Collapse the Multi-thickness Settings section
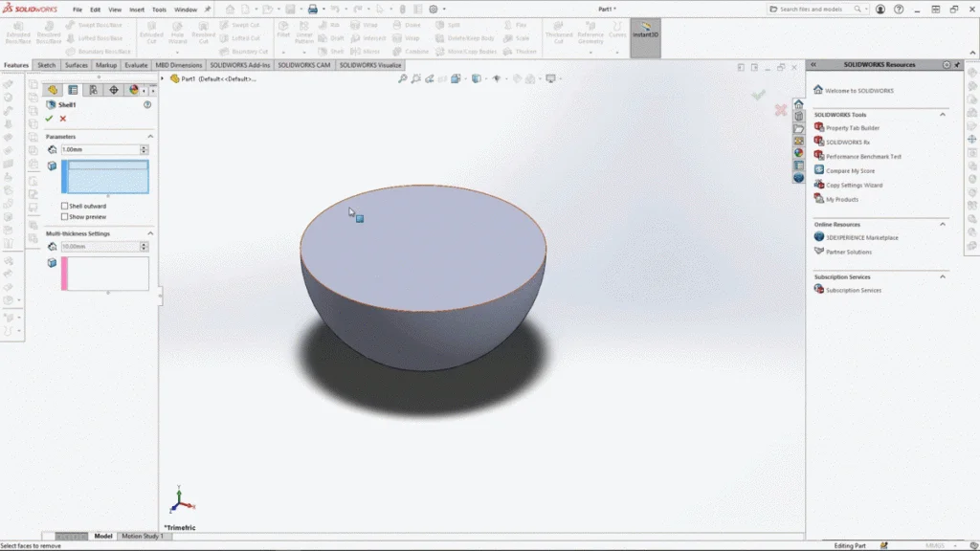 (x=150, y=233)
